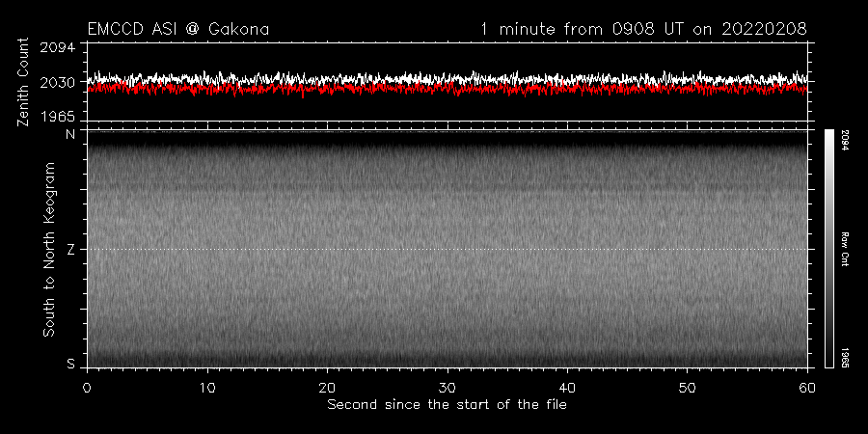Click the S label on keogram axis
The image size is (868, 434).
pos(70,364)
